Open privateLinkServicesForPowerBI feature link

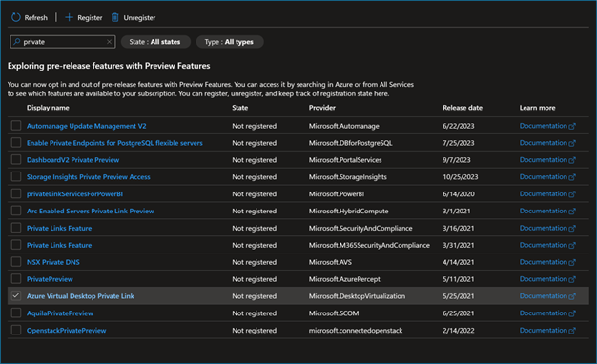(x=74, y=194)
